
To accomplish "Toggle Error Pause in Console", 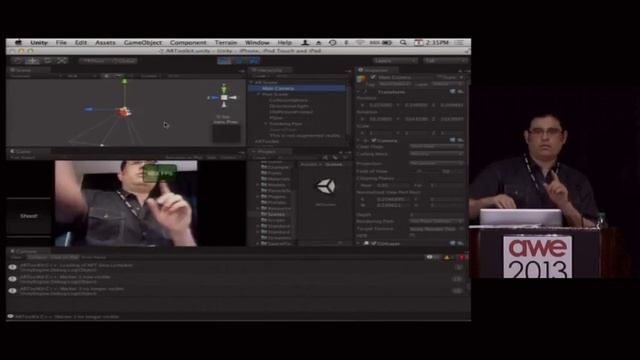I will [93, 258].
